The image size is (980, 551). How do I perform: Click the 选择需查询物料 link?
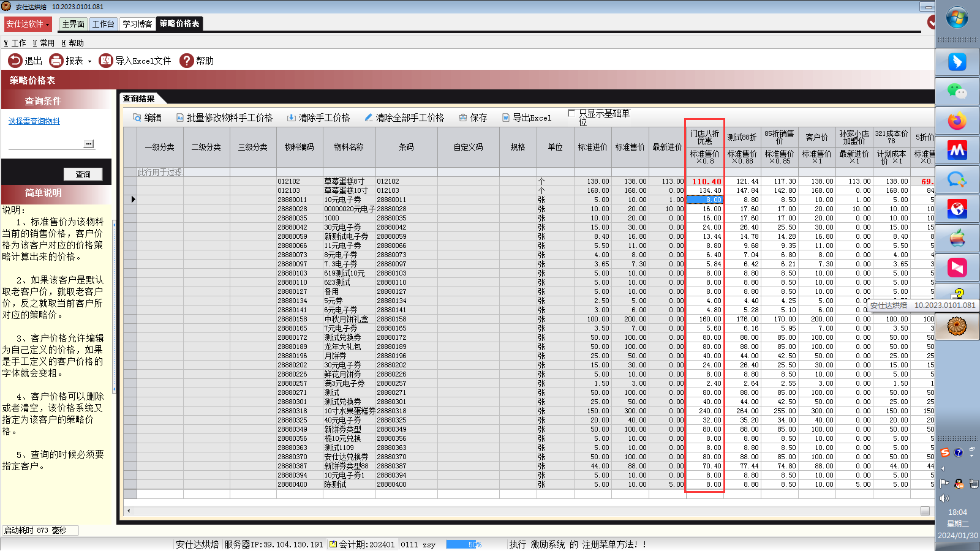pyautogui.click(x=34, y=121)
